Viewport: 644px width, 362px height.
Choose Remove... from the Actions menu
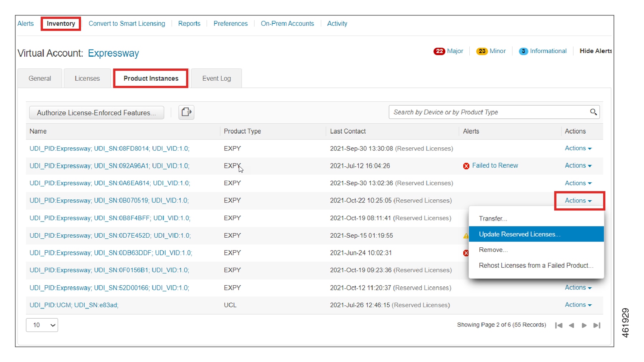[536, 250]
